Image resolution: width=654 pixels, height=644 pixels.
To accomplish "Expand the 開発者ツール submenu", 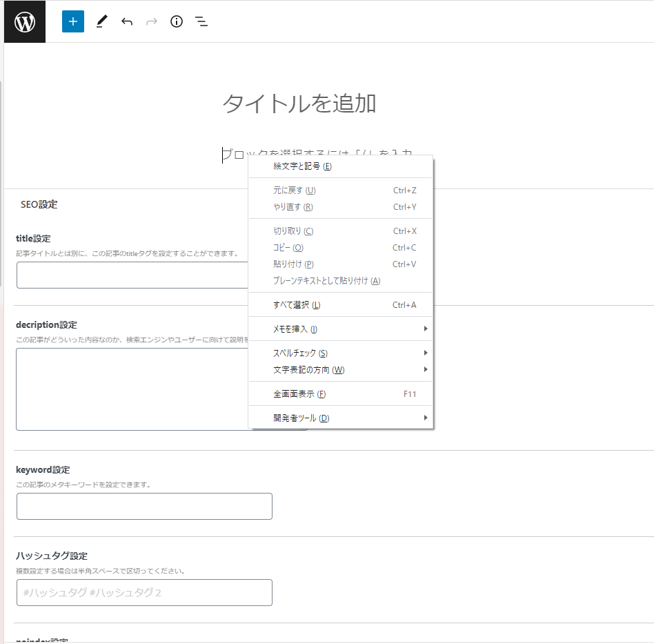I will (341, 418).
